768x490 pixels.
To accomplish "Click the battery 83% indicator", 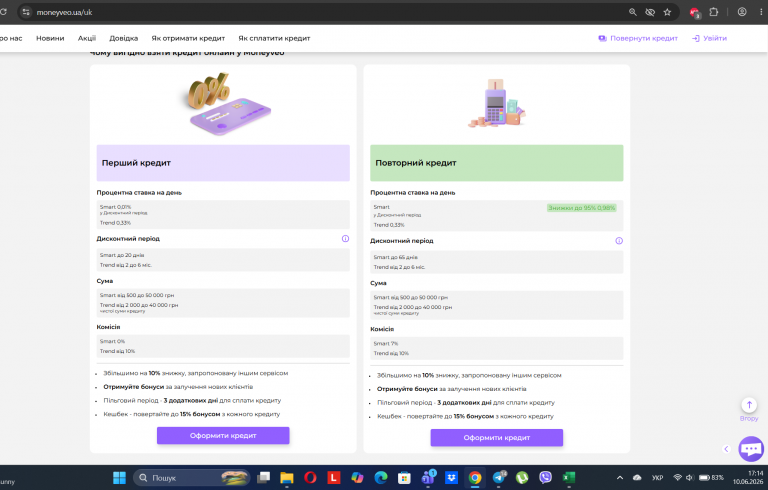I will click(x=711, y=478).
